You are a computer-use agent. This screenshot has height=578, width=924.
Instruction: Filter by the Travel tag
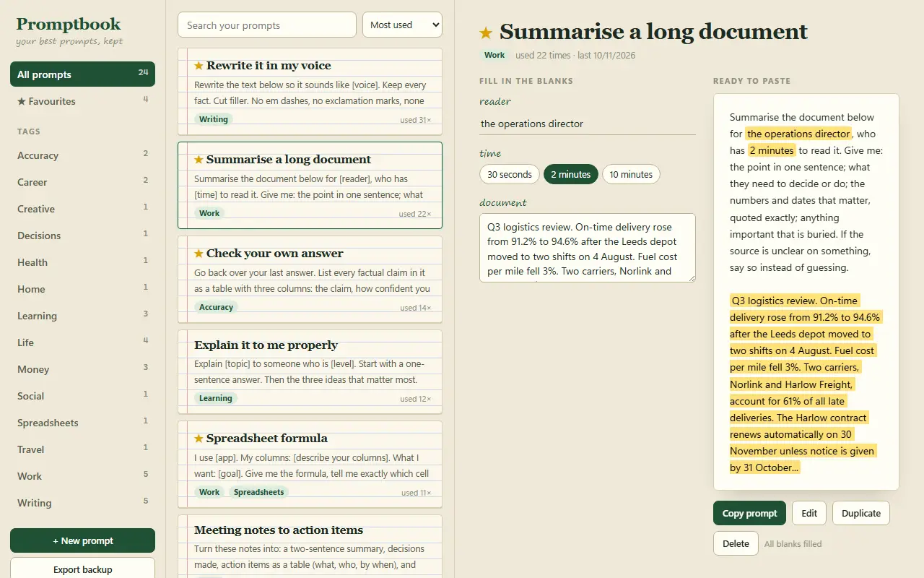(x=82, y=449)
